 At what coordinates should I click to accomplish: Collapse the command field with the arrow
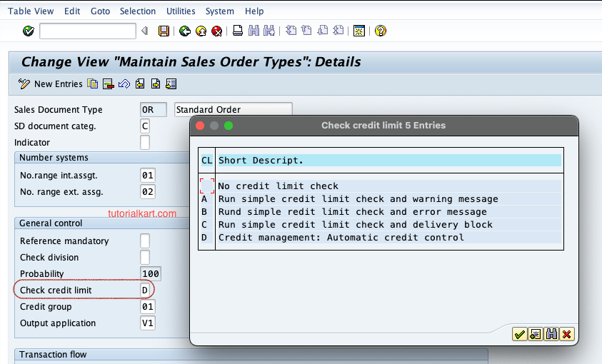click(145, 31)
